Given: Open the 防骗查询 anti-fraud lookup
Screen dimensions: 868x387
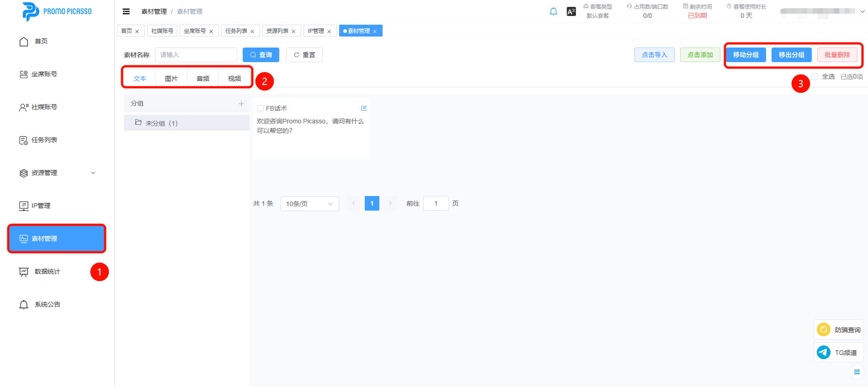Looking at the screenshot, I should pos(838,329).
